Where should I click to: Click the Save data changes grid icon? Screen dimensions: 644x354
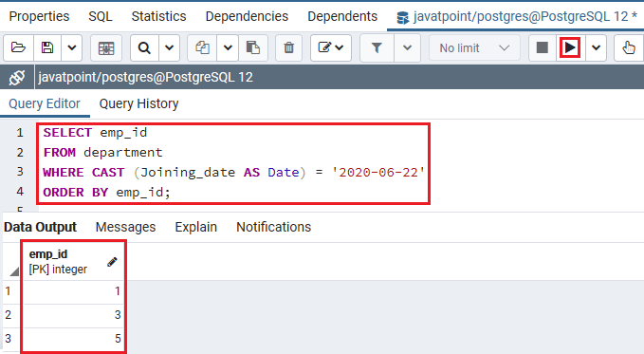coord(106,47)
